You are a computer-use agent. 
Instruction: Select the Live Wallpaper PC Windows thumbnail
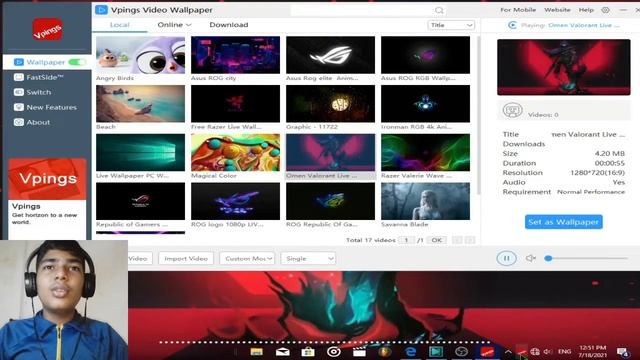point(140,153)
